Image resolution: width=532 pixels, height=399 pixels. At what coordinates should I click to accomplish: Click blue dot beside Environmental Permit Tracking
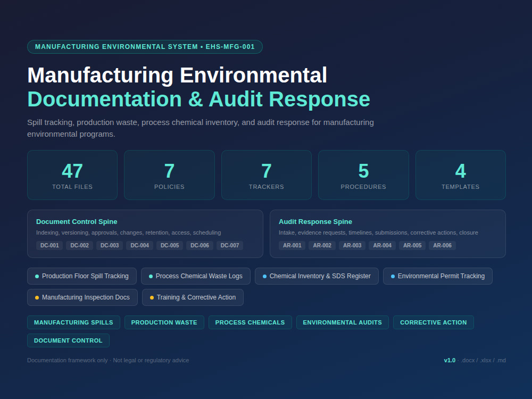pos(393,277)
